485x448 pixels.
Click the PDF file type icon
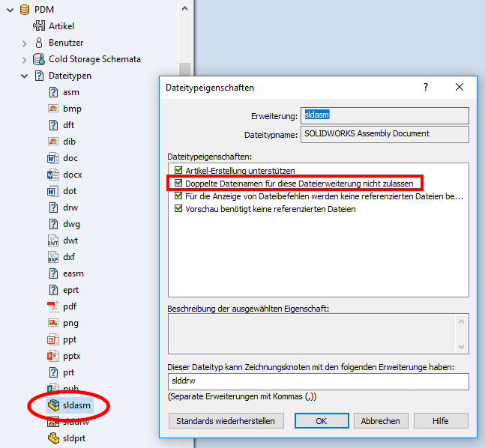coord(53,306)
